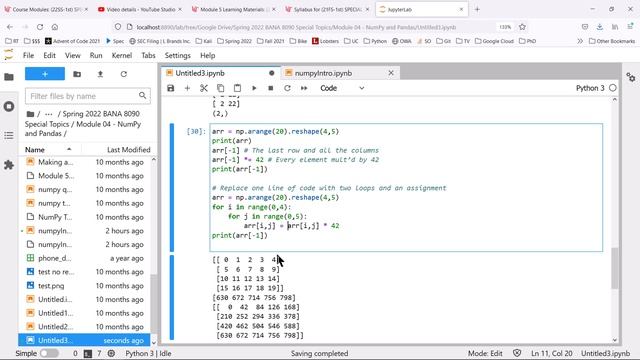The width and height of the screenshot is (640, 360).
Task: Open the View menu
Action: tap(73, 56)
